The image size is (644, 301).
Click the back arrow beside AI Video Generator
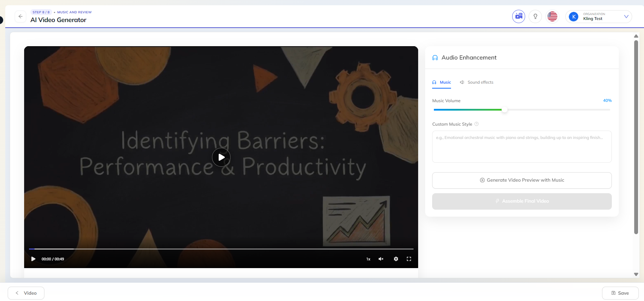21,16
